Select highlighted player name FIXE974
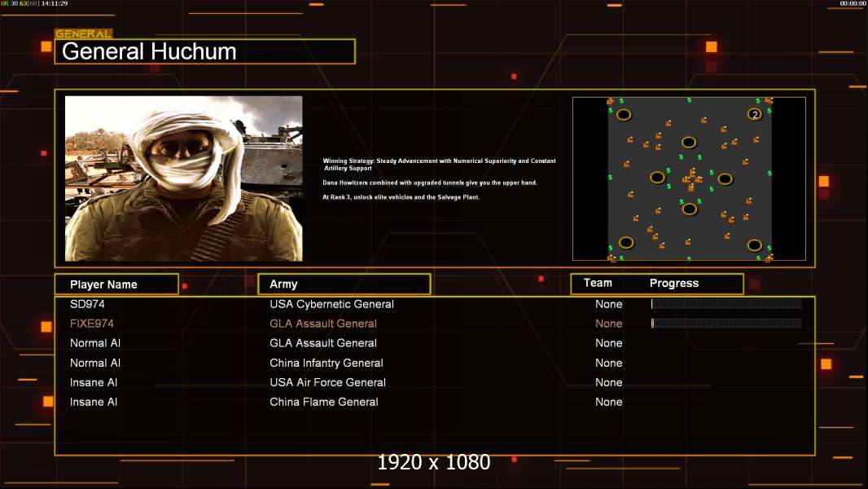This screenshot has width=868, height=489. tap(92, 324)
